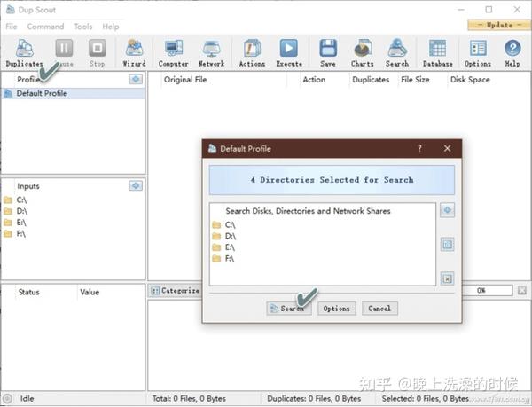Click the status icon beside Idle
This screenshot has width=532, height=407.
click(x=7, y=398)
